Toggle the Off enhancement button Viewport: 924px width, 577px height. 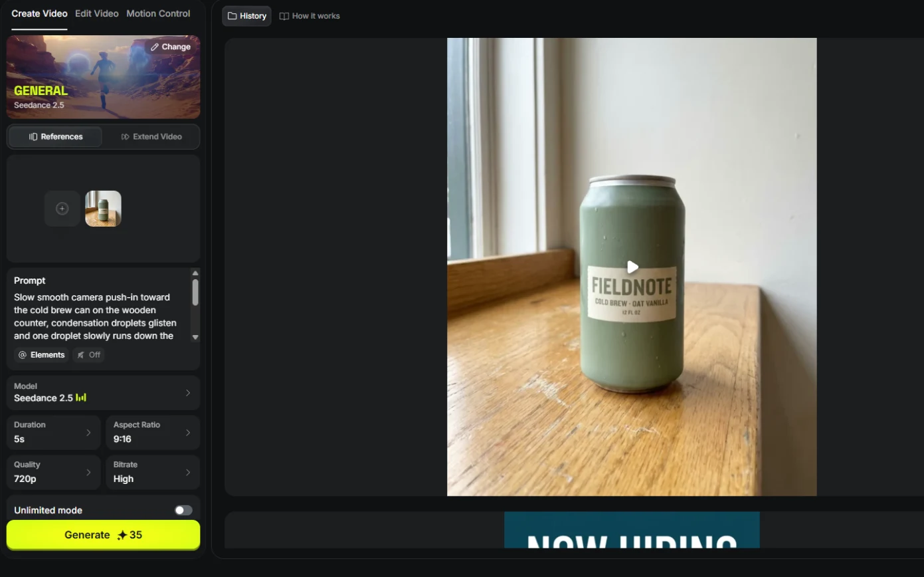click(88, 355)
